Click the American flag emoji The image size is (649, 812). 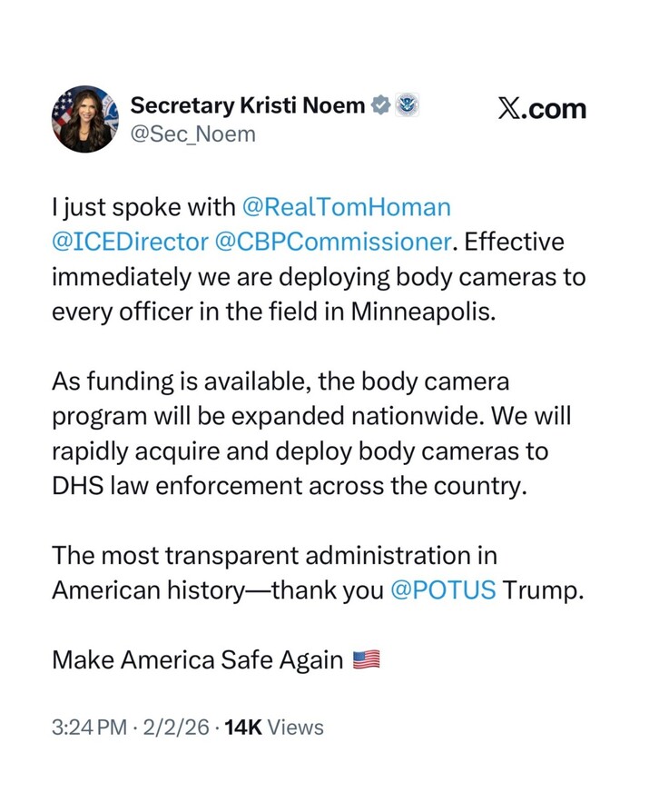(365, 659)
